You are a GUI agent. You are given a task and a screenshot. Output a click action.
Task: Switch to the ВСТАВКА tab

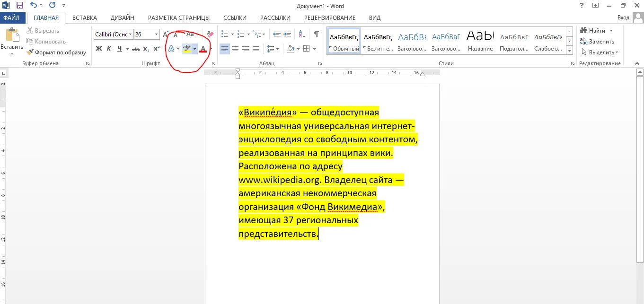click(85, 18)
